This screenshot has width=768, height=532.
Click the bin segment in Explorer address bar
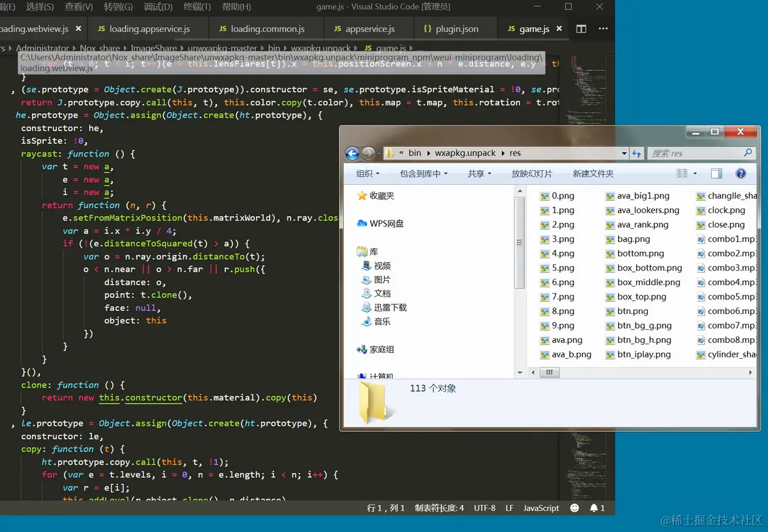pyautogui.click(x=415, y=153)
